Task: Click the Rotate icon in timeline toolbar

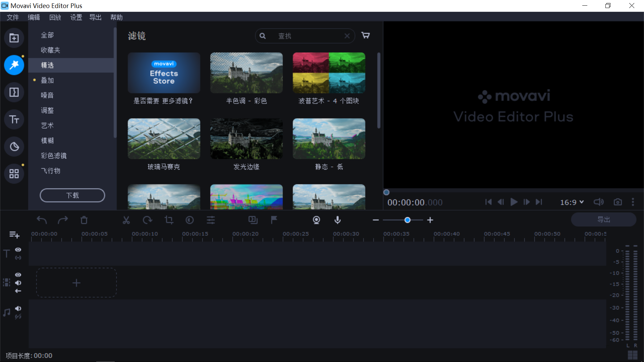Action: pyautogui.click(x=147, y=220)
